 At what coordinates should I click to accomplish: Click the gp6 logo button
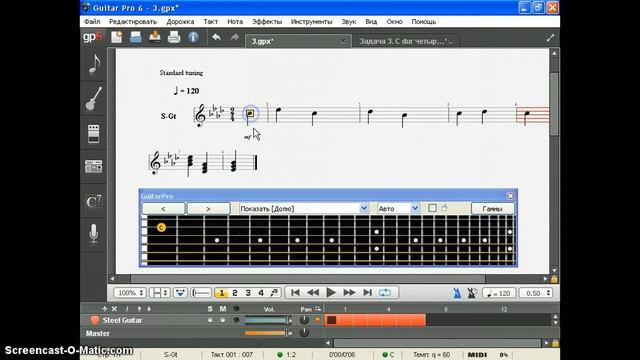(93, 38)
